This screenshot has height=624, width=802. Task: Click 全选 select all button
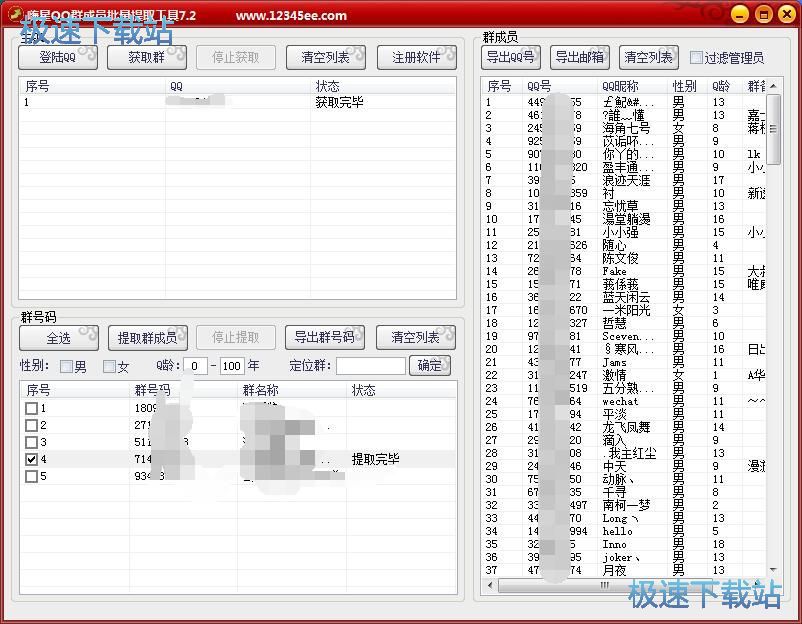(x=59, y=338)
